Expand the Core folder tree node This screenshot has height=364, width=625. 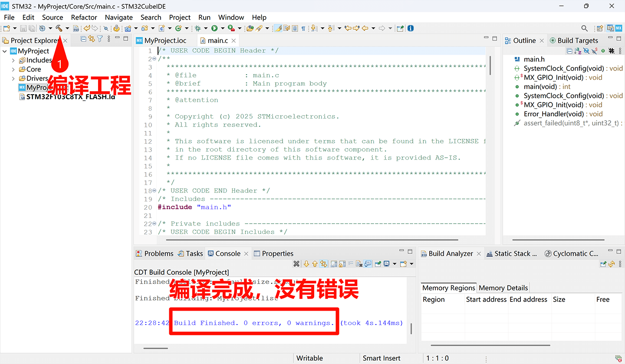13,69
